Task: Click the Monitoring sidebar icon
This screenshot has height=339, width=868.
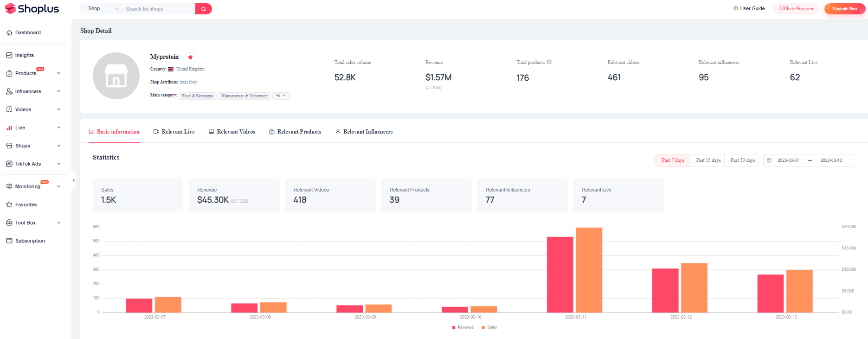Action: (9, 186)
